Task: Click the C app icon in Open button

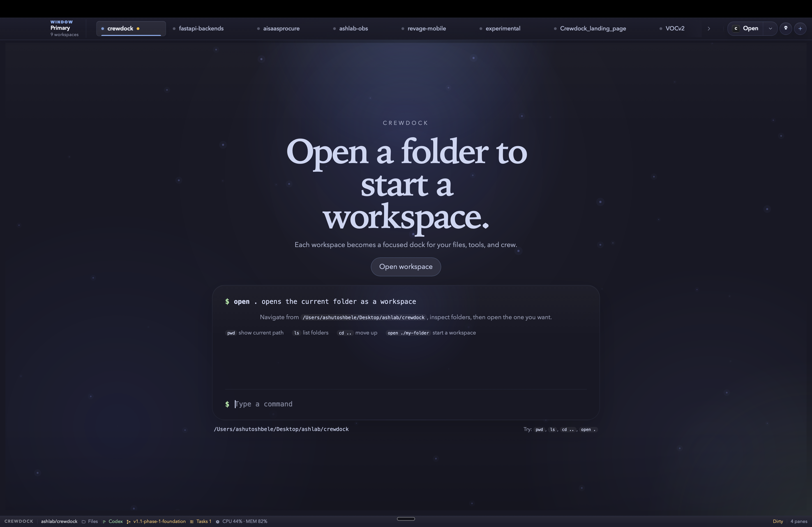Action: click(x=736, y=29)
